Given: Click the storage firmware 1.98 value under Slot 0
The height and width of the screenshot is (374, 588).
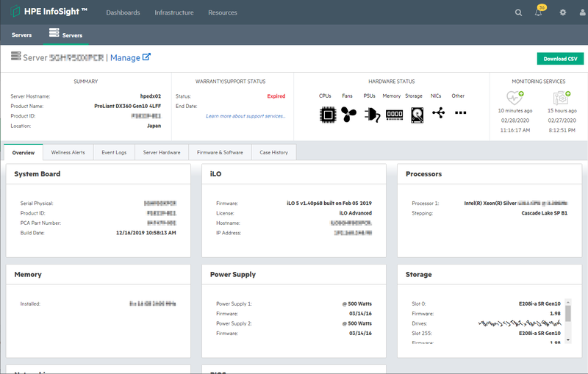Looking at the screenshot, I should tap(555, 314).
